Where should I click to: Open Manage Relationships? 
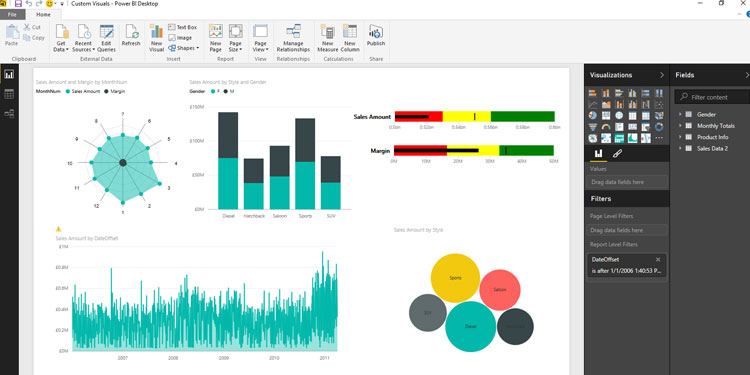[x=293, y=38]
